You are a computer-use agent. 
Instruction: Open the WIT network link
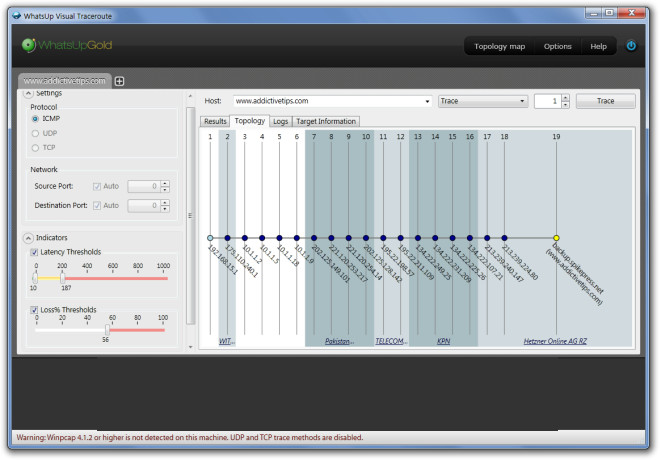click(226, 341)
